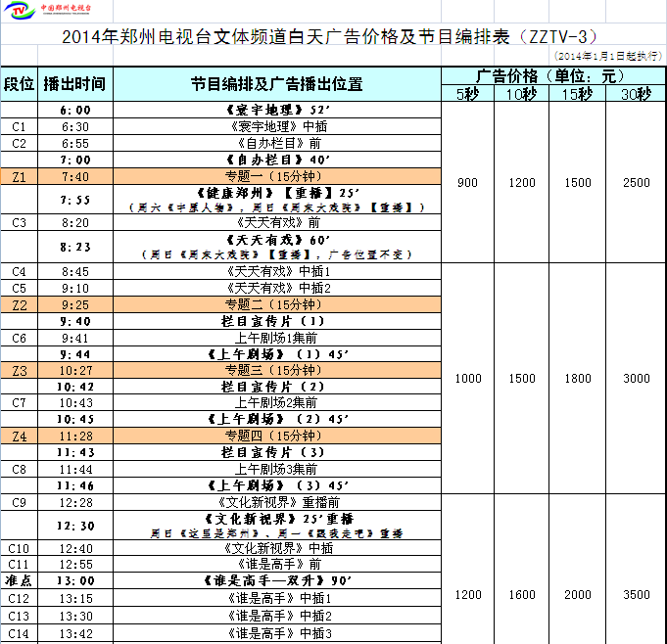This screenshot has width=667, height=644.
Task: Select the '段位' header cell
Action: [x=20, y=84]
